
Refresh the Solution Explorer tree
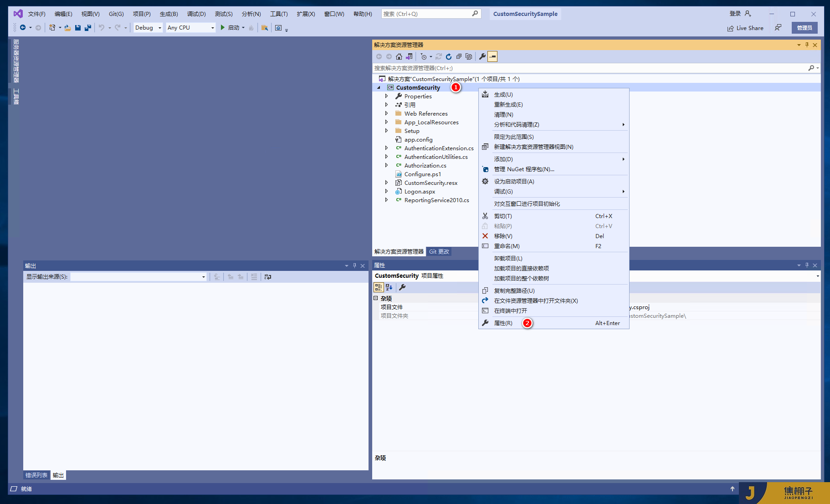click(449, 56)
